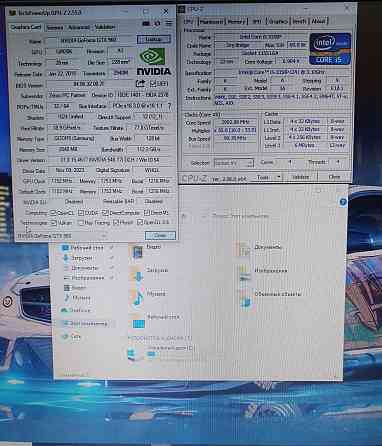Switch to the Advanced tab in GPU-Z
The height and width of the screenshot is (446, 382).
click(x=79, y=27)
